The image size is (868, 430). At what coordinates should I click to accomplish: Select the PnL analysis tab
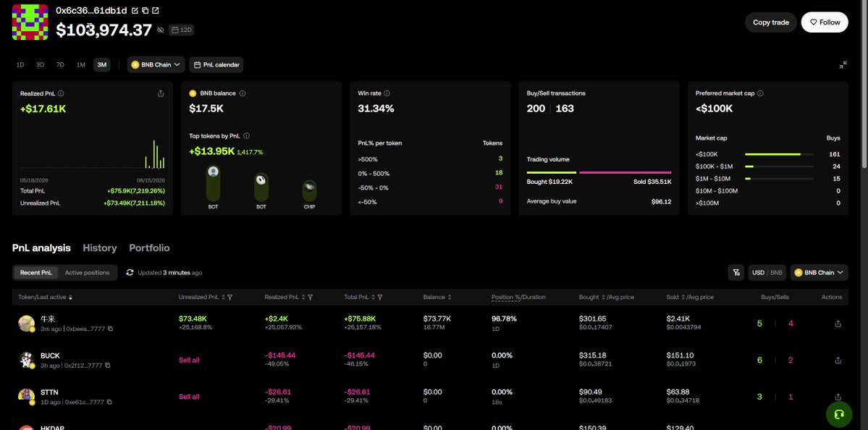(41, 248)
